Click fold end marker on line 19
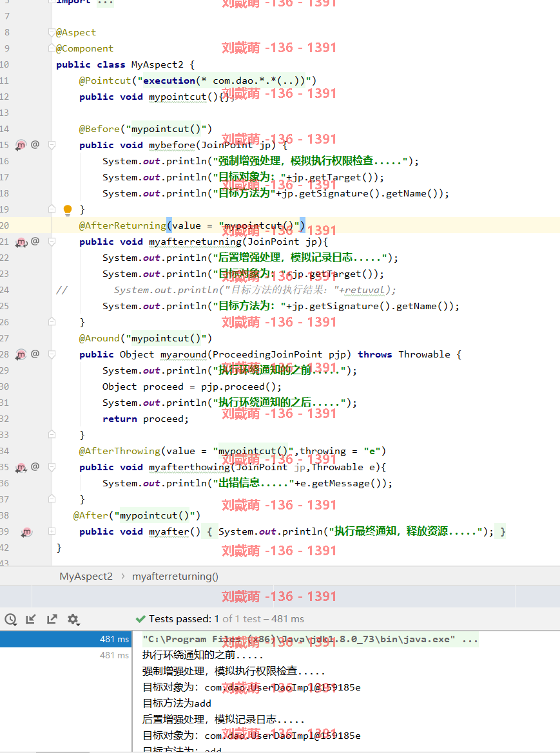560x753 pixels. point(52,209)
